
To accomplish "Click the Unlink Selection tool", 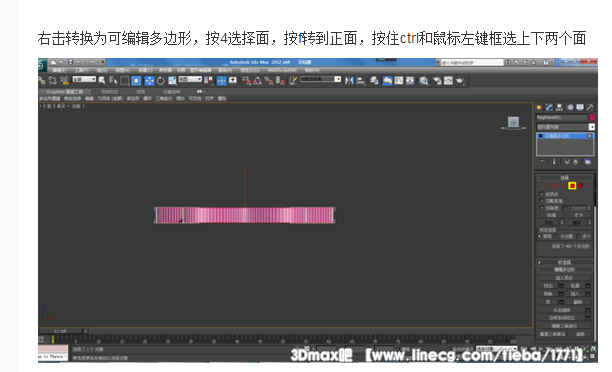I will tap(53, 80).
